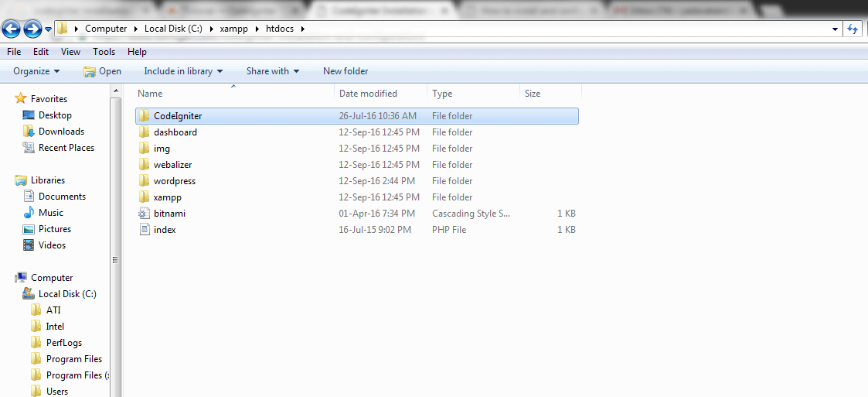This screenshot has width=868, height=397.
Task: Click the CodeIgniter folder name
Action: pyautogui.click(x=178, y=116)
